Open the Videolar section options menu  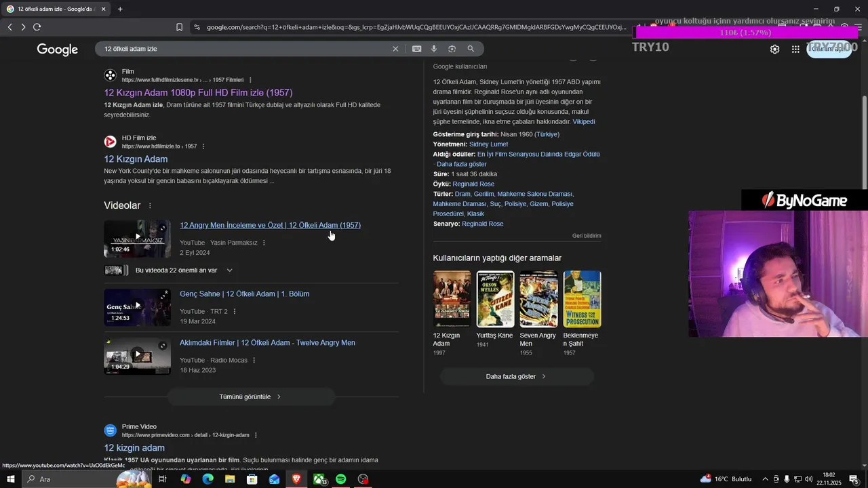[150, 205]
